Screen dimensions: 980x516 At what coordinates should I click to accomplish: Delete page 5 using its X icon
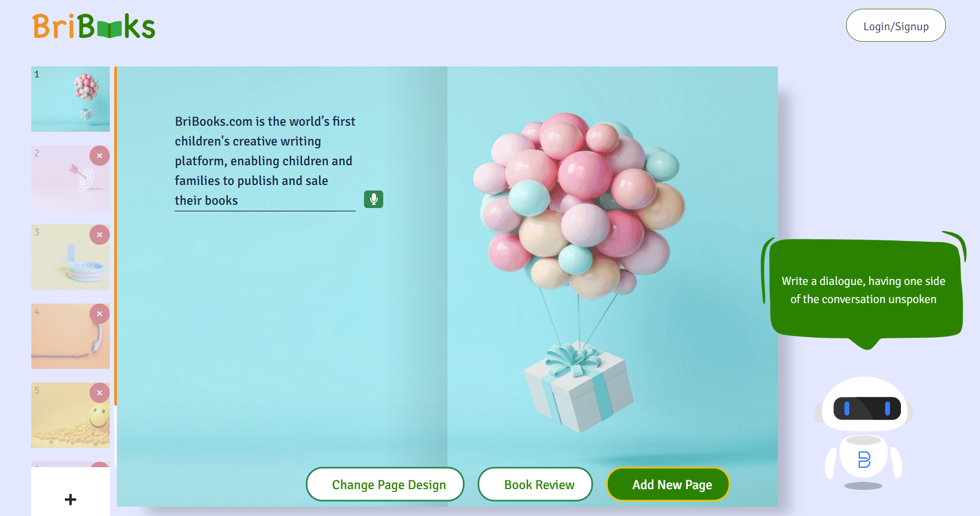click(x=99, y=393)
